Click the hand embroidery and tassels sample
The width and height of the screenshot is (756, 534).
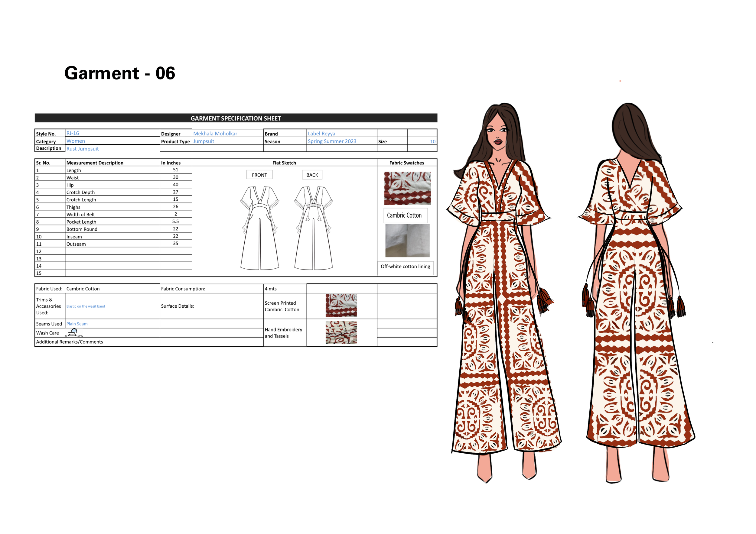point(341,333)
